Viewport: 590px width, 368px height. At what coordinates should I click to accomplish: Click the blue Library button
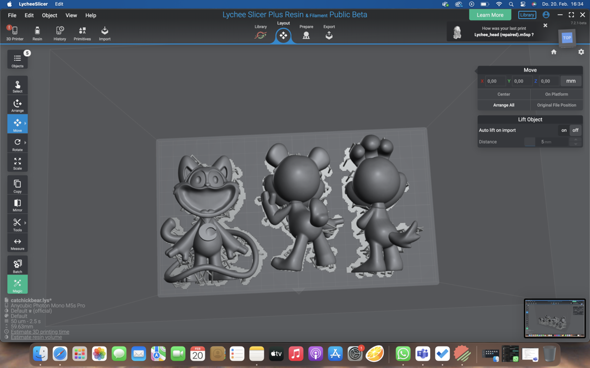click(x=527, y=15)
